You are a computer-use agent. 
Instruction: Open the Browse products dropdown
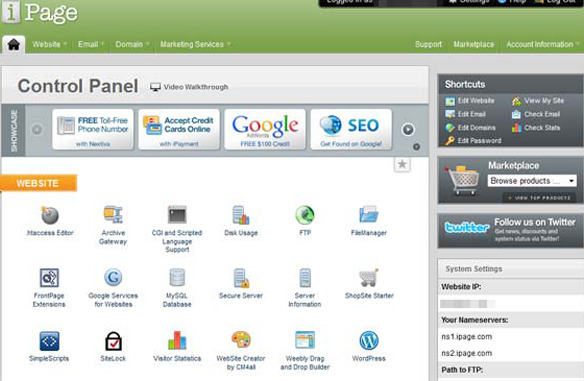pos(532,181)
